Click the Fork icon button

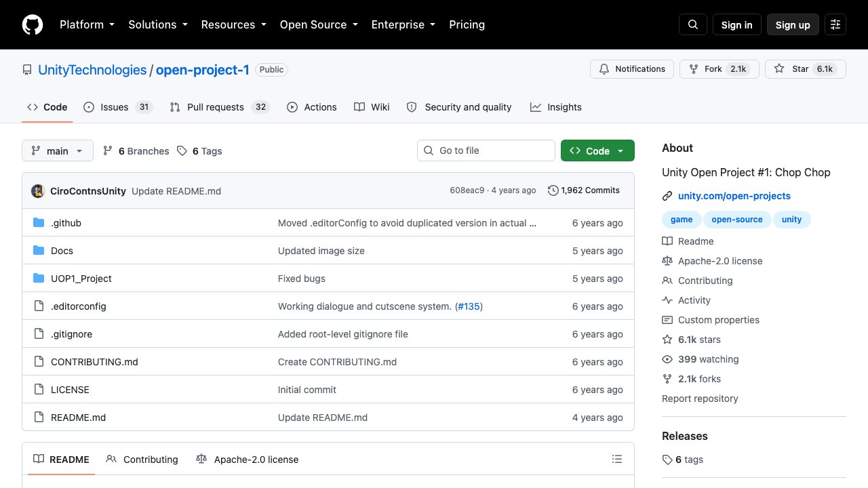(x=694, y=69)
